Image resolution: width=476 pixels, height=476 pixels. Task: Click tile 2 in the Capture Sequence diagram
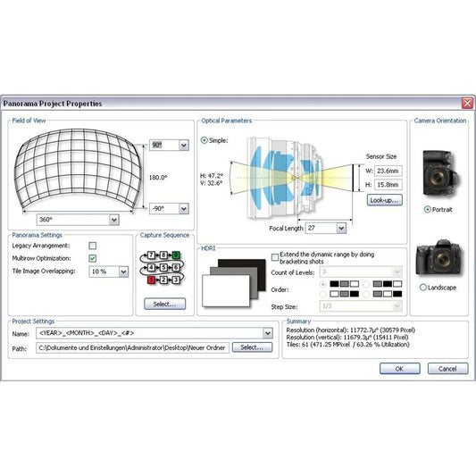(x=163, y=280)
